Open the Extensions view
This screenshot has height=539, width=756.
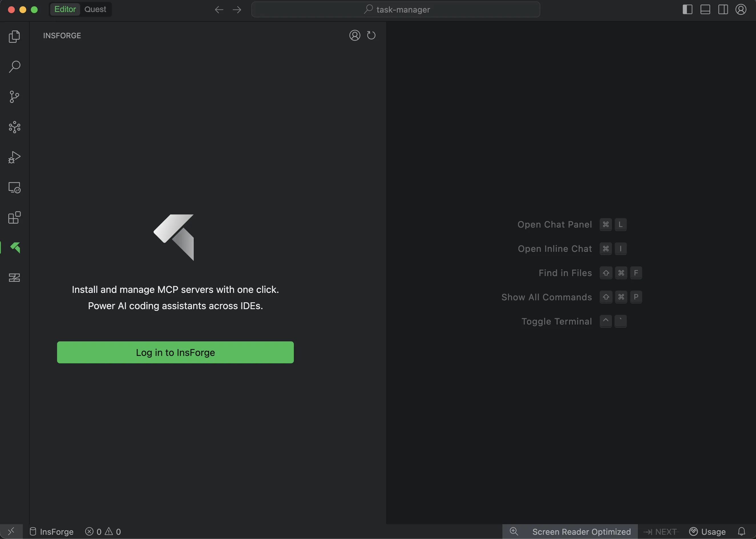14,218
